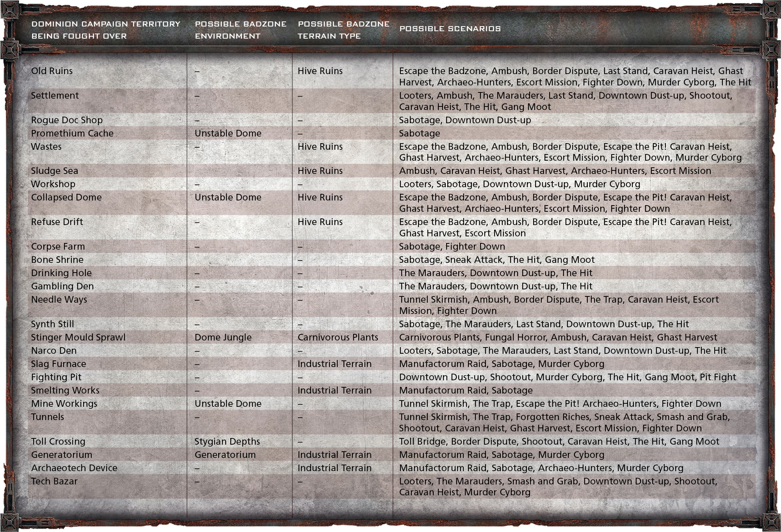Select the 'Corpse Farm' territory cell

click(58, 246)
